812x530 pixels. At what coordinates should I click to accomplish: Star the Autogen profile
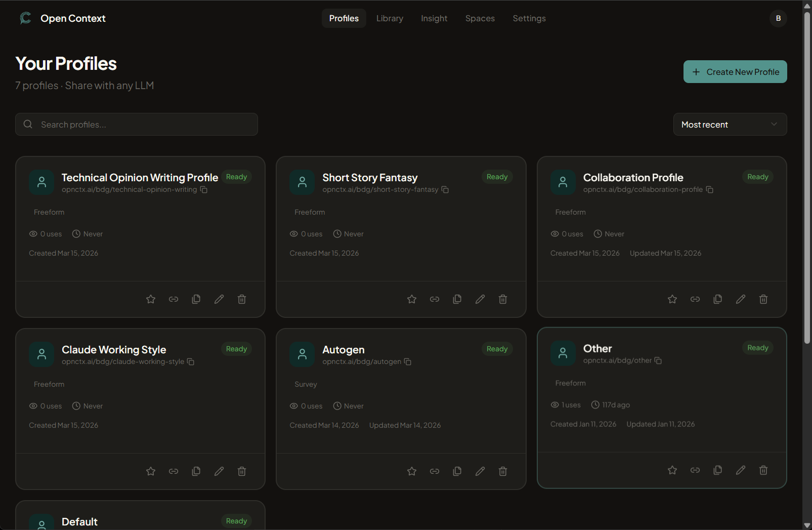pos(412,471)
